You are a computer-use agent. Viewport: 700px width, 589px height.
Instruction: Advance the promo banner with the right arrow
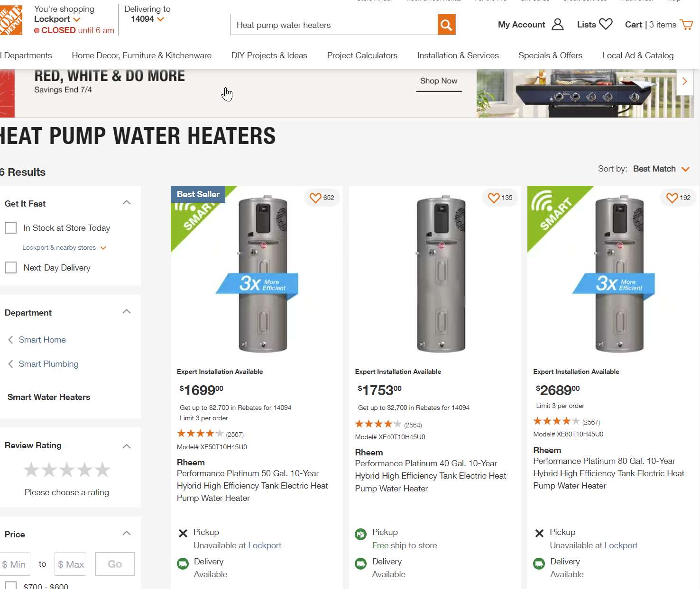click(x=684, y=81)
